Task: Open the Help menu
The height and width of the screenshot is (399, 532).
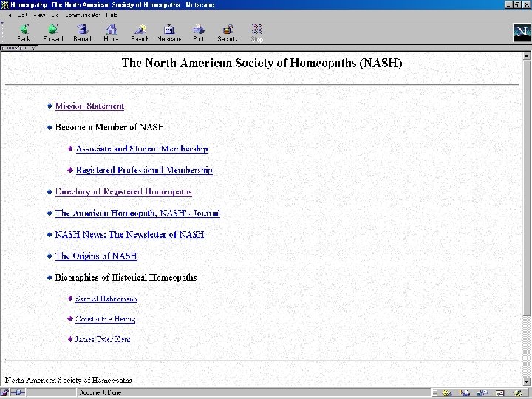Action: tap(112, 16)
